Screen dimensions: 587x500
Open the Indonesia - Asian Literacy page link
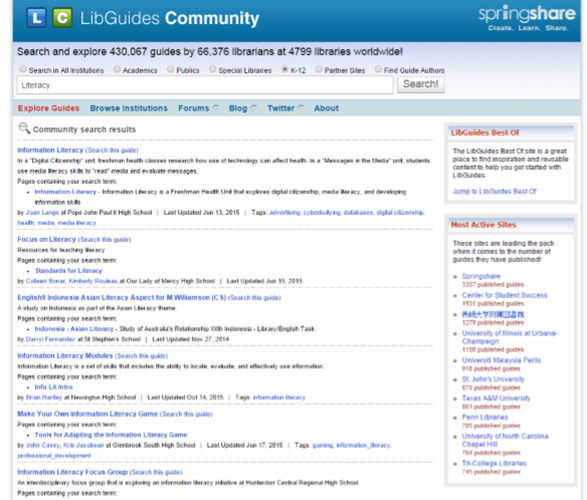[x=74, y=329]
